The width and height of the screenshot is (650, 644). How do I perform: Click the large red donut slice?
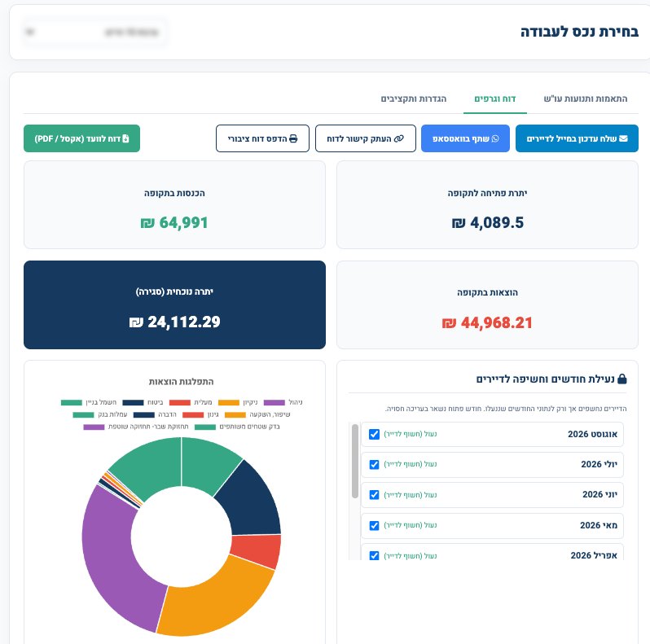pos(258,550)
